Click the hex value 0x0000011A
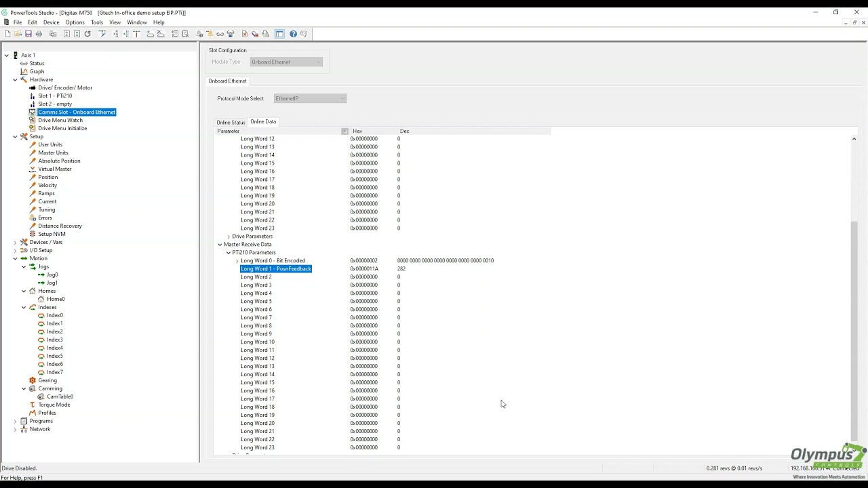 tap(364, 269)
